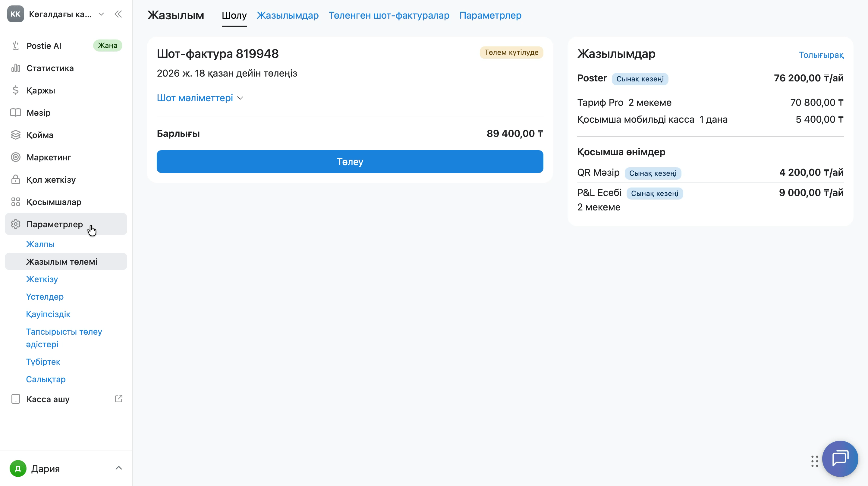The width and height of the screenshot is (868, 486).
Task: Collapse the sidebar with double chevron
Action: click(118, 14)
